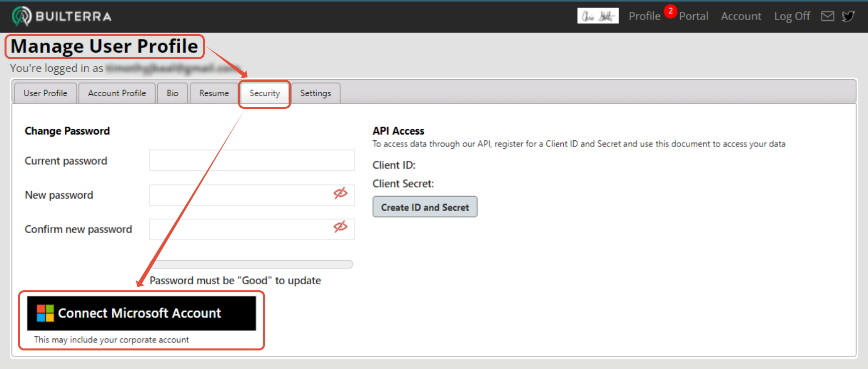
Task: Switch to the Resume tab
Action: [214, 93]
